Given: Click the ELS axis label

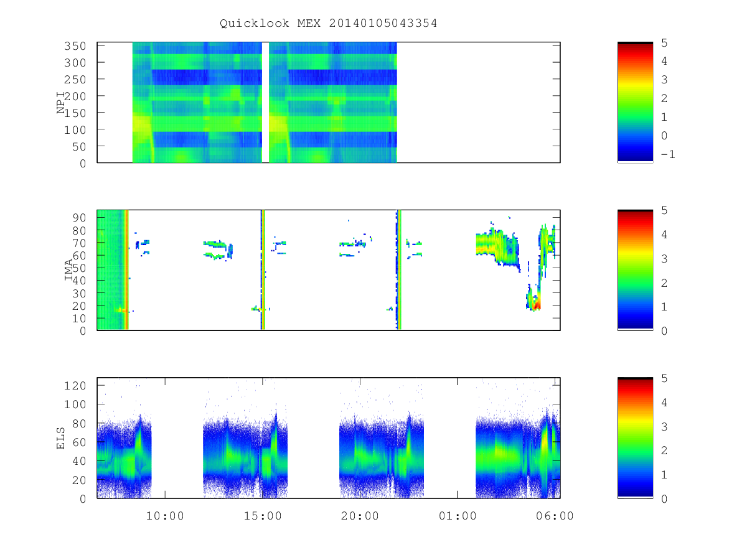Looking at the screenshot, I should pyautogui.click(x=61, y=438).
